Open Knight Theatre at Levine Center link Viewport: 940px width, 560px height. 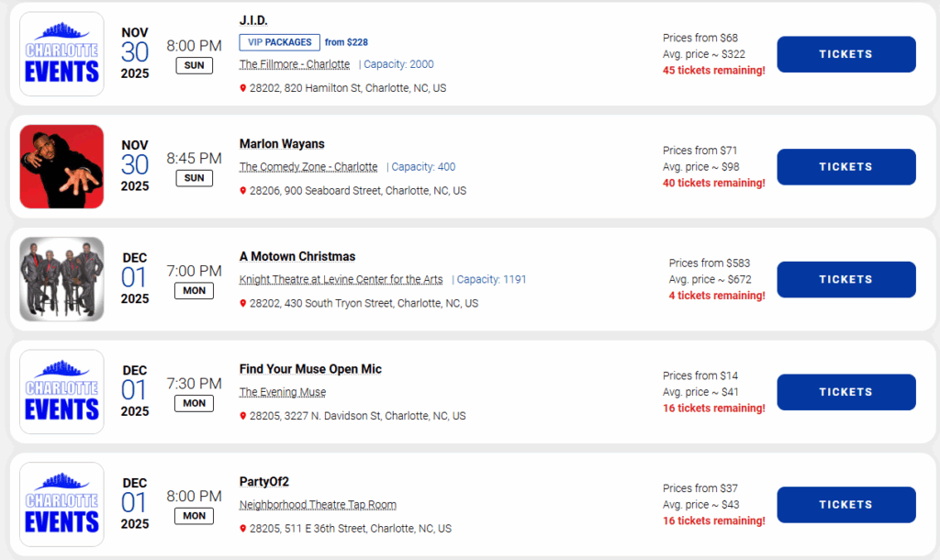point(341,279)
